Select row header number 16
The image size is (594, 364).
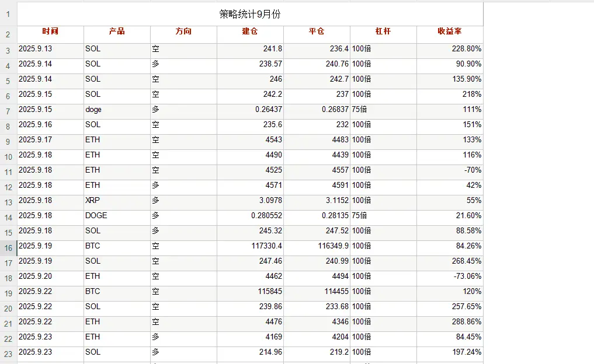[x=8, y=248]
